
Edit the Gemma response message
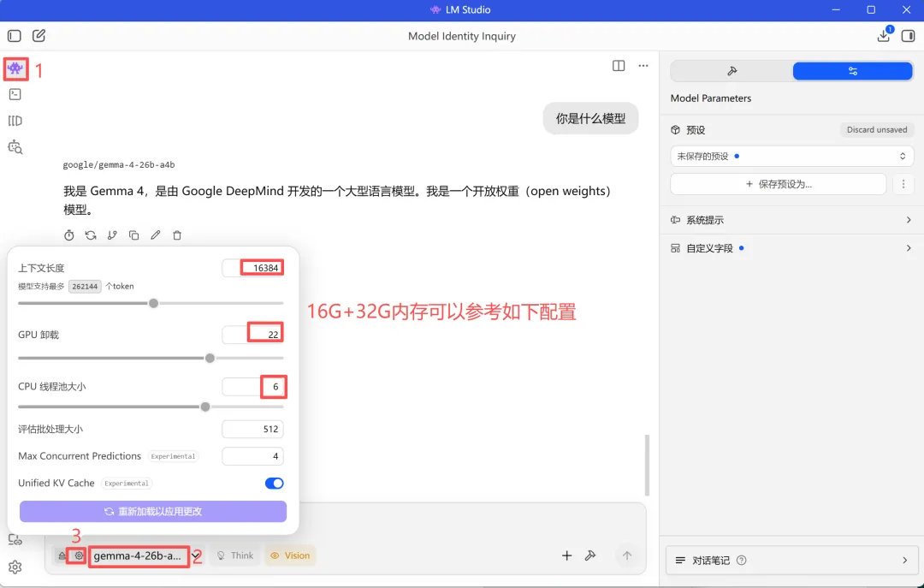156,235
